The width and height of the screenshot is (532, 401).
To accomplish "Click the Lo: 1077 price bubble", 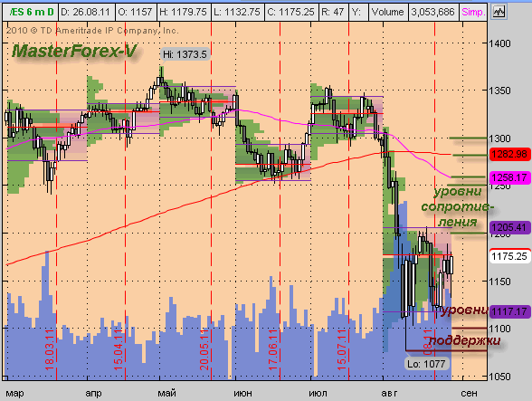I will (x=426, y=364).
